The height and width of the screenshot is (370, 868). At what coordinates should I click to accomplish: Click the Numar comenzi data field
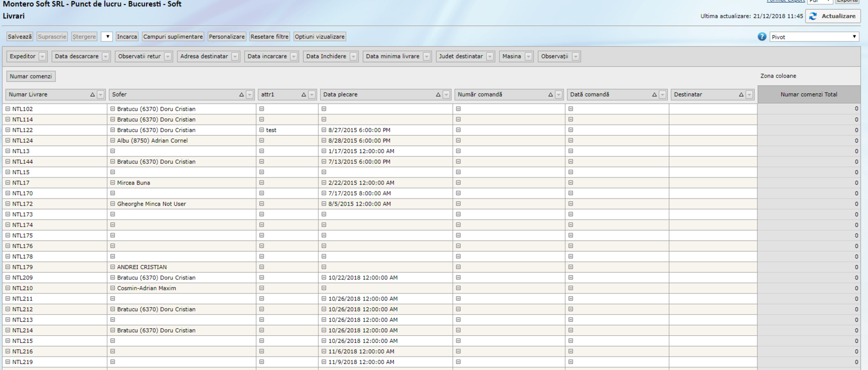[31, 76]
